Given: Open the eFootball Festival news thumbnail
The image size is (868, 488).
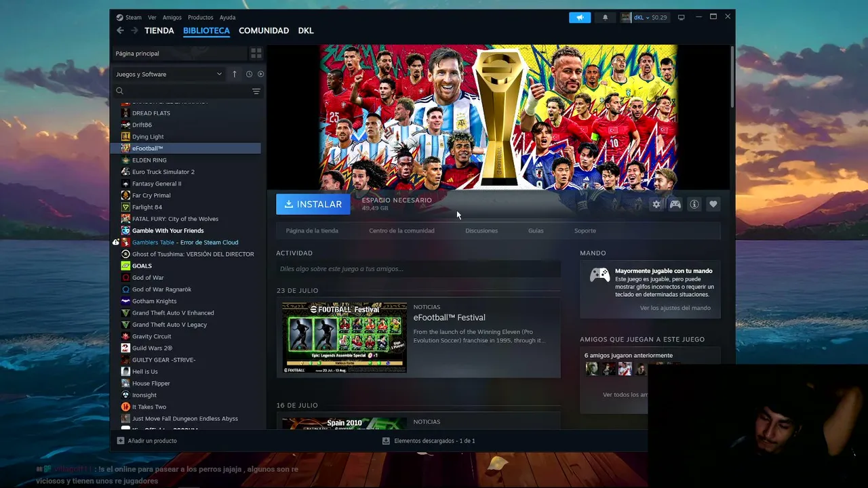Looking at the screenshot, I should coord(344,338).
